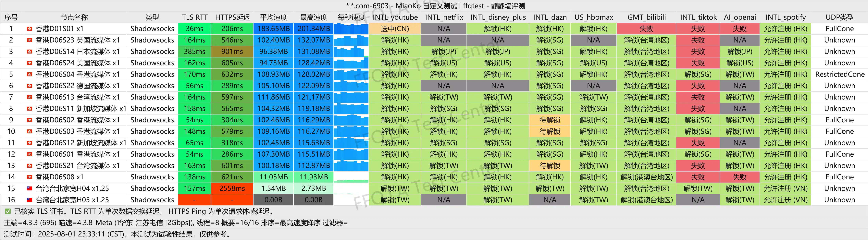Click the 解锁(JP) netflix cell

tap(444, 52)
